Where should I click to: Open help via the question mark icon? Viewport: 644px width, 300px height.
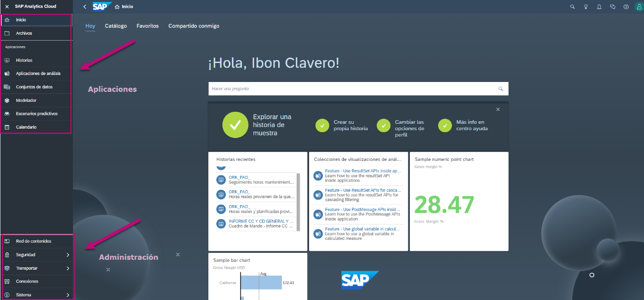tap(626, 7)
